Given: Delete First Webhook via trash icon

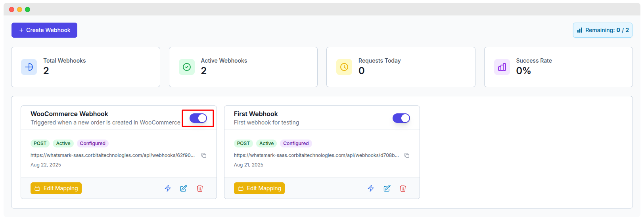Looking at the screenshot, I should pyautogui.click(x=403, y=188).
